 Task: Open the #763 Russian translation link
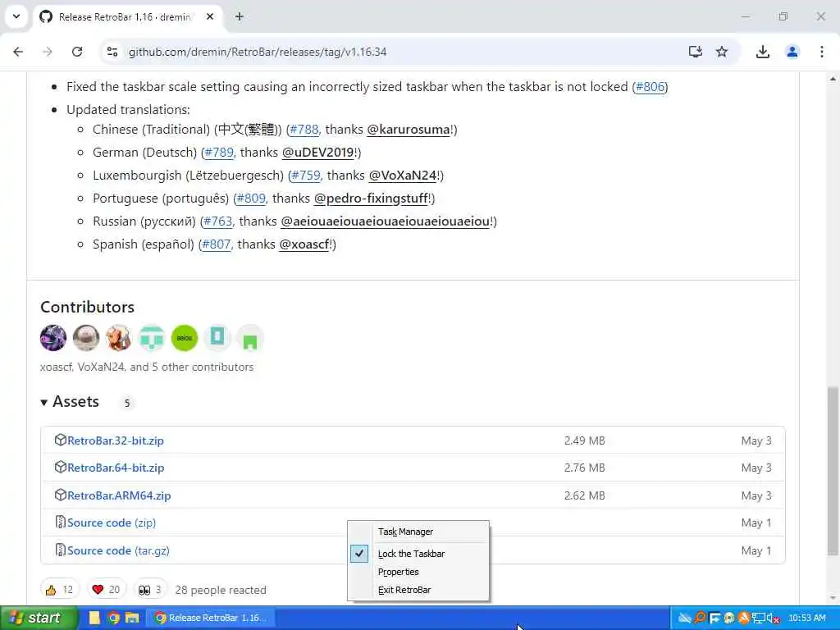[x=218, y=221]
